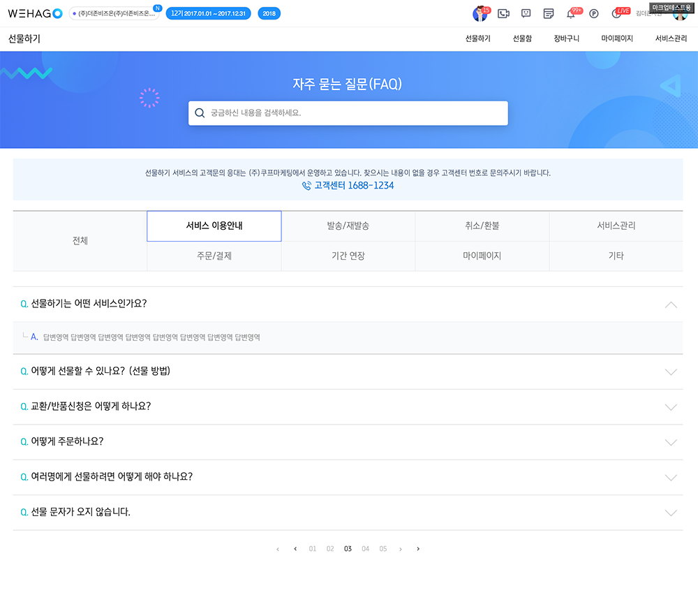
Task: Click the point (P) circle icon
Action: click(x=594, y=13)
